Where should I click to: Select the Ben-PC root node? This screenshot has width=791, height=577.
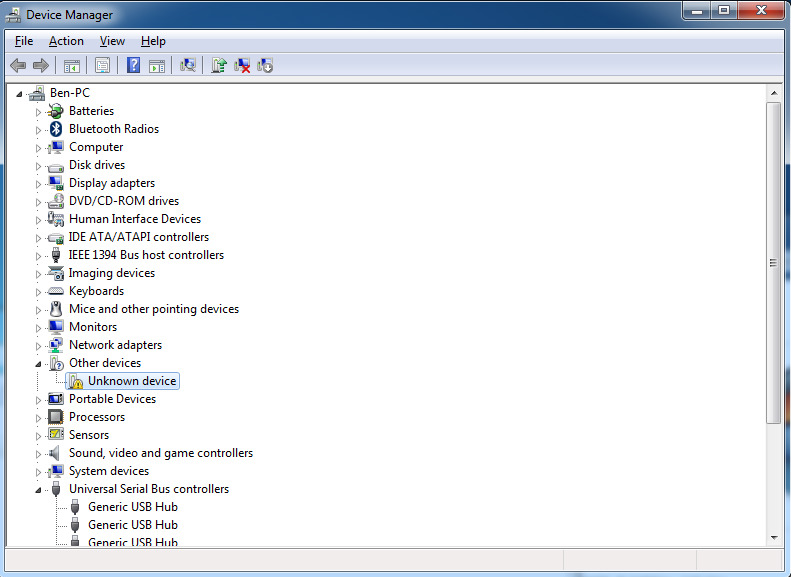click(69, 93)
